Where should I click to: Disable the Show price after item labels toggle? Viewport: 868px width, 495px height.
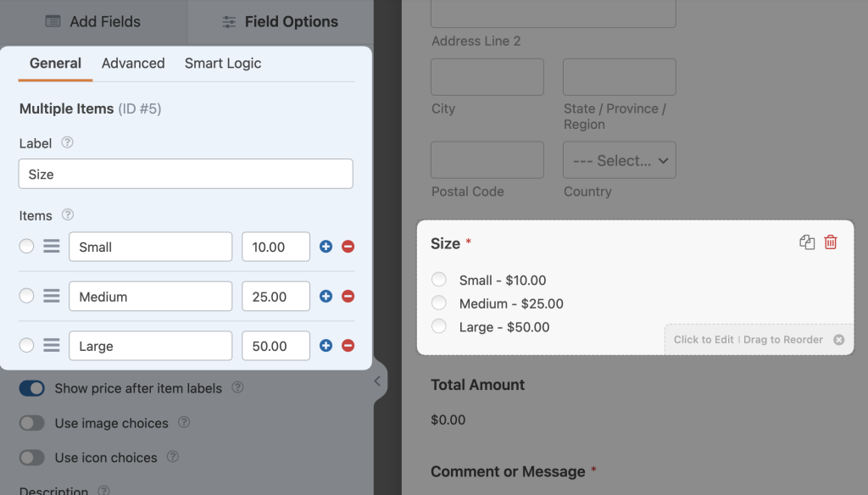point(32,387)
